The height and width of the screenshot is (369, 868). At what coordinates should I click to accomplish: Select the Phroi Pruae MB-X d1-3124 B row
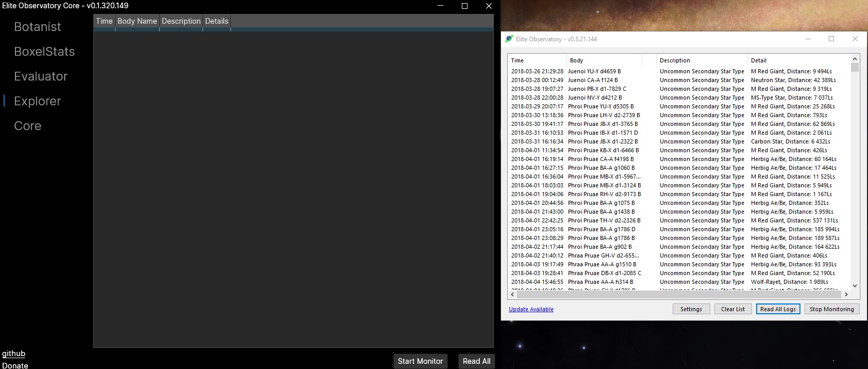(679, 185)
